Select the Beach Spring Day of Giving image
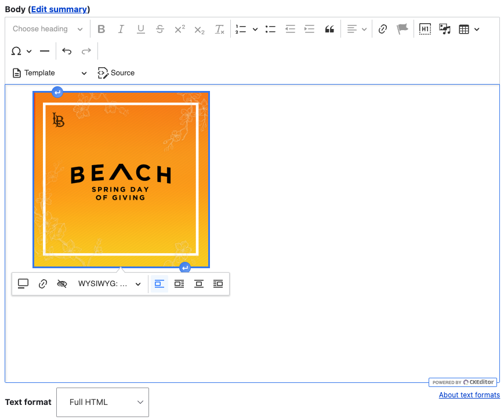 tap(121, 180)
